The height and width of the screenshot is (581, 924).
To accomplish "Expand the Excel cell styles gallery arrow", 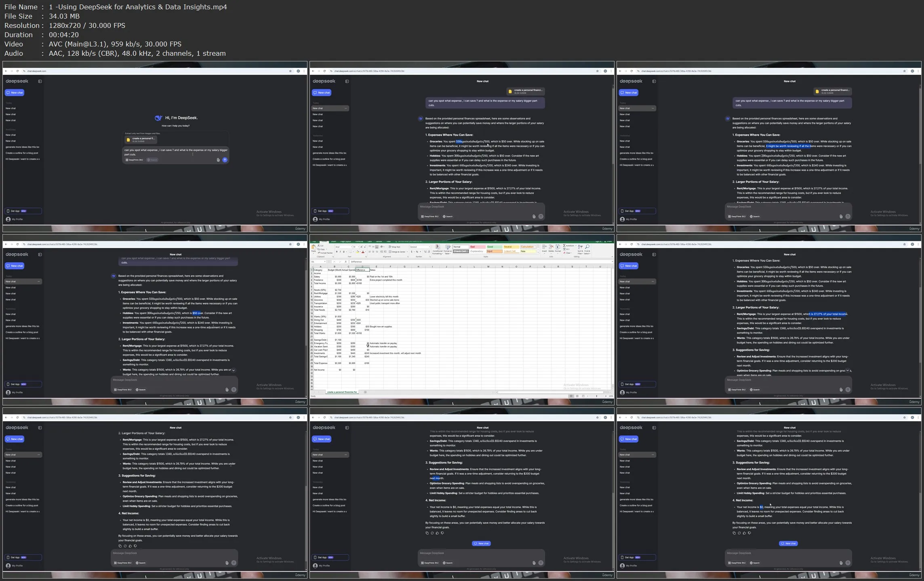I will [538, 252].
